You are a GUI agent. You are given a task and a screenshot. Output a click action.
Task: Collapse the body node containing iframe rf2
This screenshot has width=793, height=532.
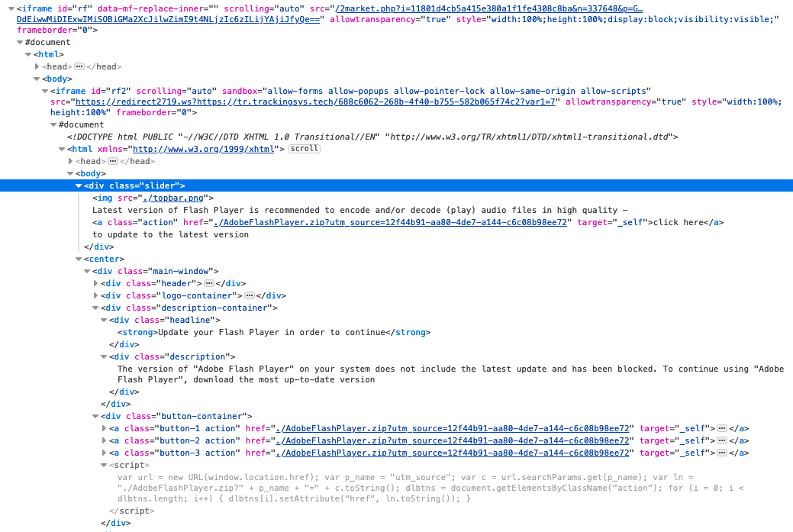37,79
